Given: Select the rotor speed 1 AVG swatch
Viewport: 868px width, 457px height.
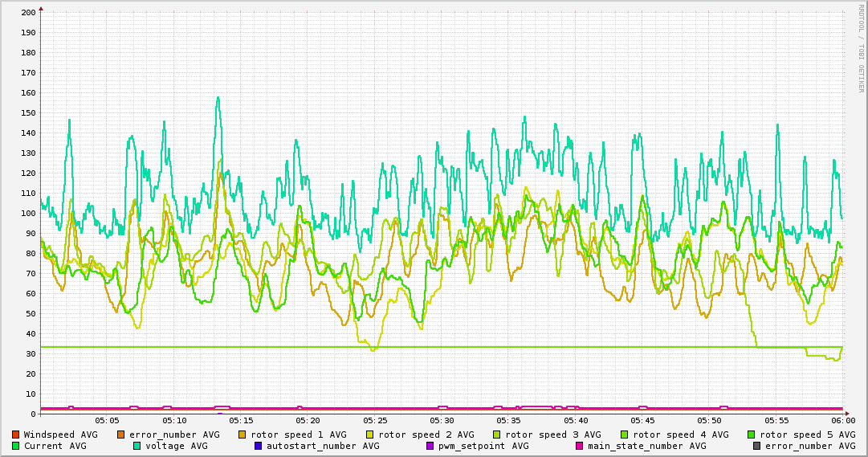Looking at the screenshot, I should point(242,435).
